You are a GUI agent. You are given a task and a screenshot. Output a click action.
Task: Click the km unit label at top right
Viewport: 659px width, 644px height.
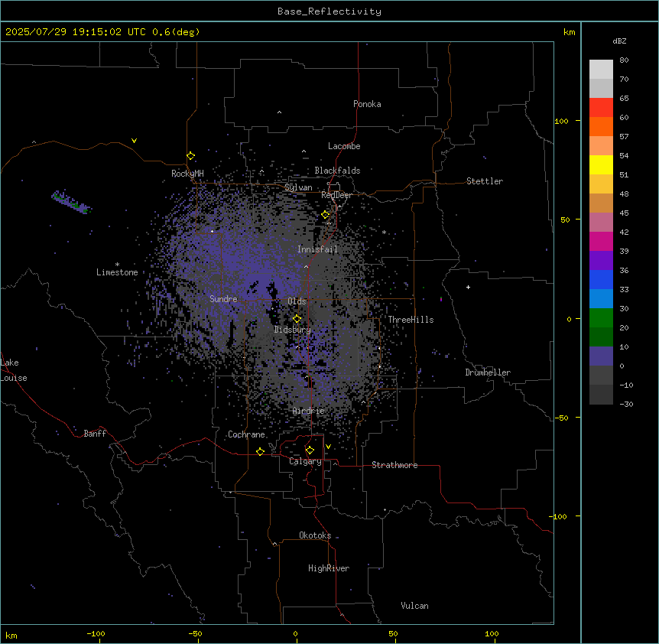pos(569,32)
